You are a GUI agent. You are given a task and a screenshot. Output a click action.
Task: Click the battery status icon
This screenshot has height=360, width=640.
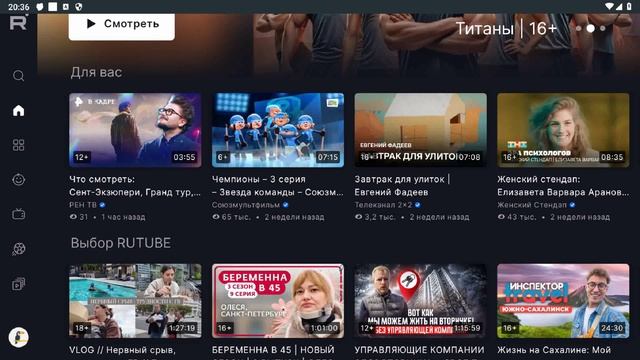629,7
